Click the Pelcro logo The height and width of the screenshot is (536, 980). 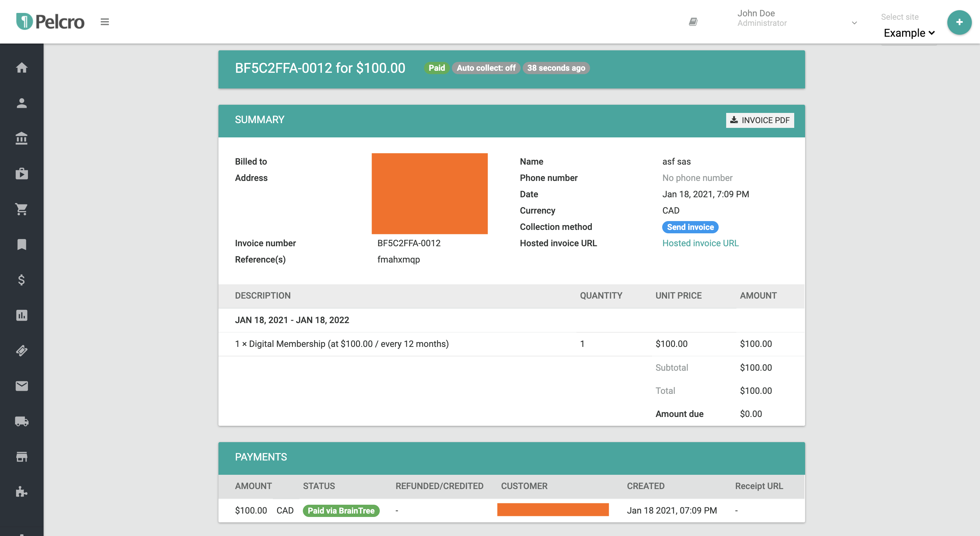click(51, 22)
